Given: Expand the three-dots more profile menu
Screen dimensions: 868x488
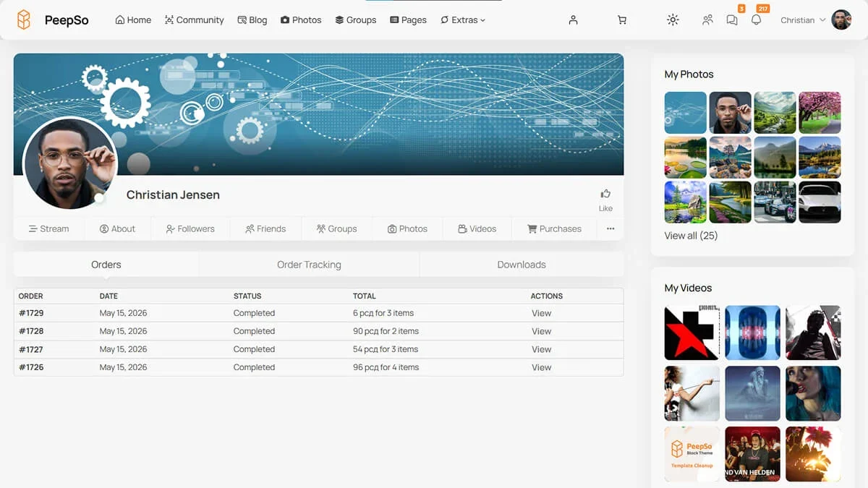Looking at the screenshot, I should 610,228.
